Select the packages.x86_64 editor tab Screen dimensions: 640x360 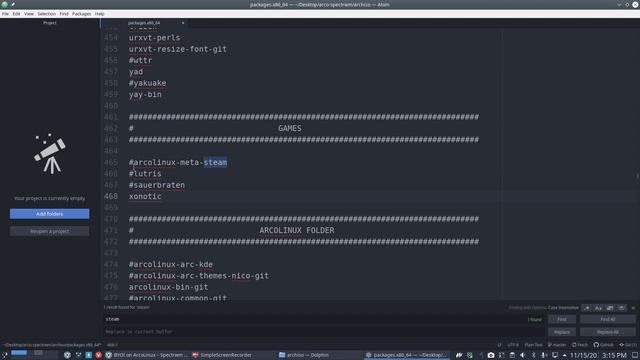[x=144, y=23]
